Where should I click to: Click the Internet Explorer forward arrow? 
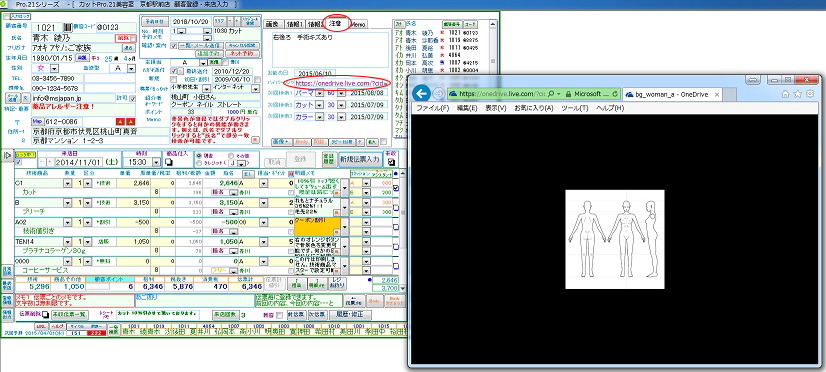point(438,94)
